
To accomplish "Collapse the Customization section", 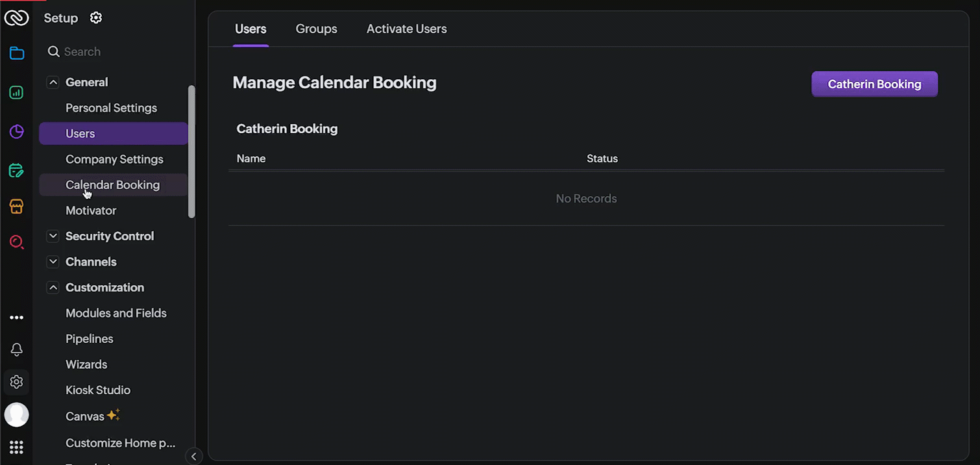I will (x=53, y=288).
